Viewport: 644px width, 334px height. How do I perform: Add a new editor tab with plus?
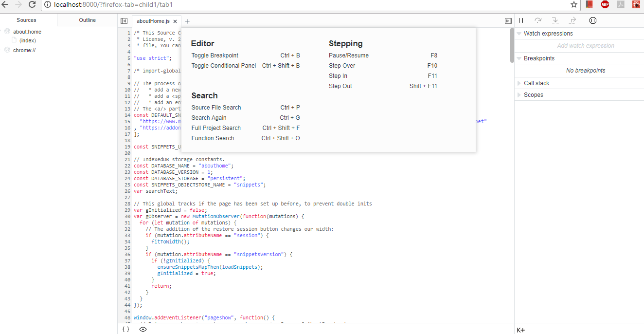(187, 21)
